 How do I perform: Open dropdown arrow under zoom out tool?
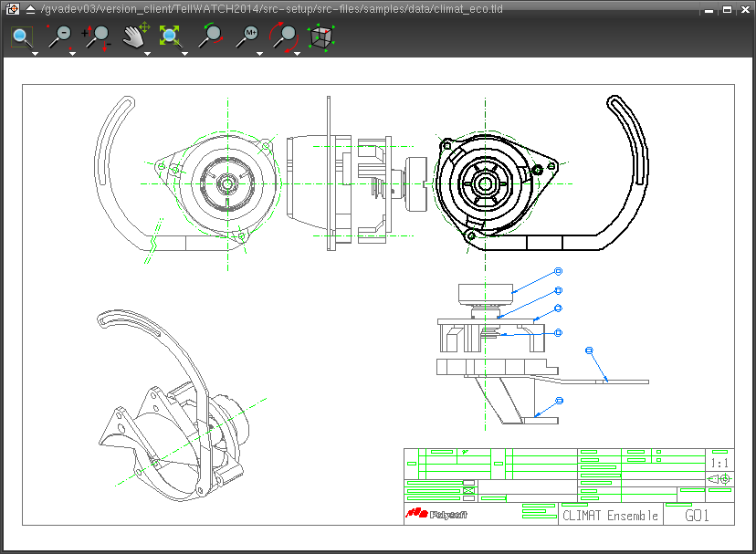[72, 54]
